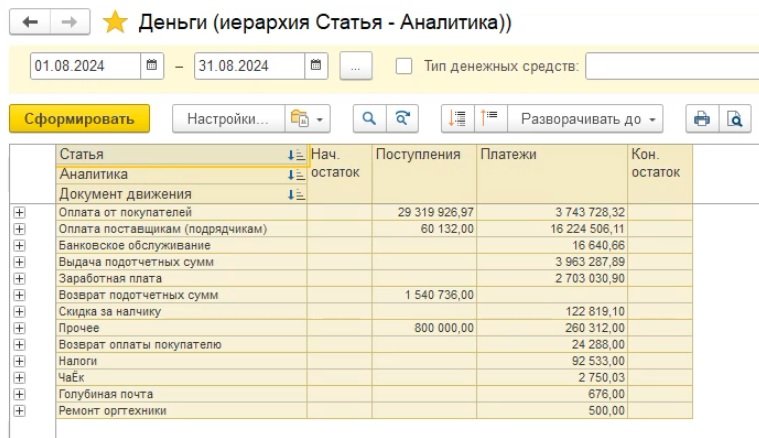Click the Кон. остаток column header
Screen dimensions: 759x438
[660, 174]
